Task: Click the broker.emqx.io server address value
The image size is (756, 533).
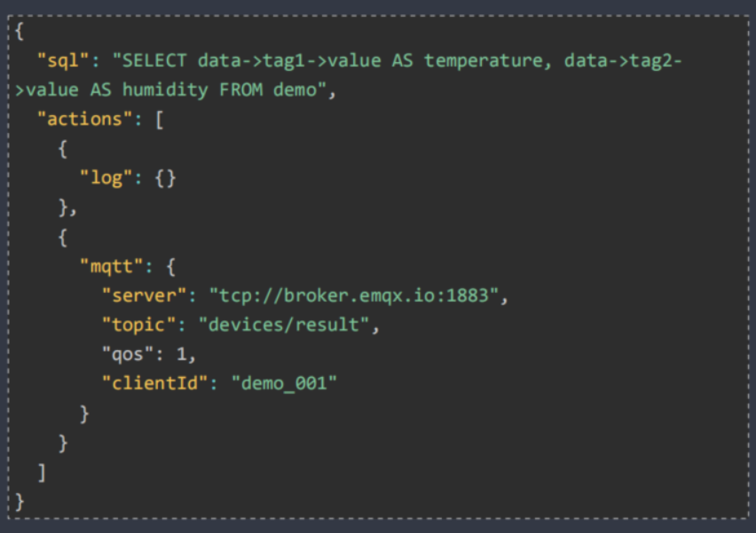Action: coord(354,296)
